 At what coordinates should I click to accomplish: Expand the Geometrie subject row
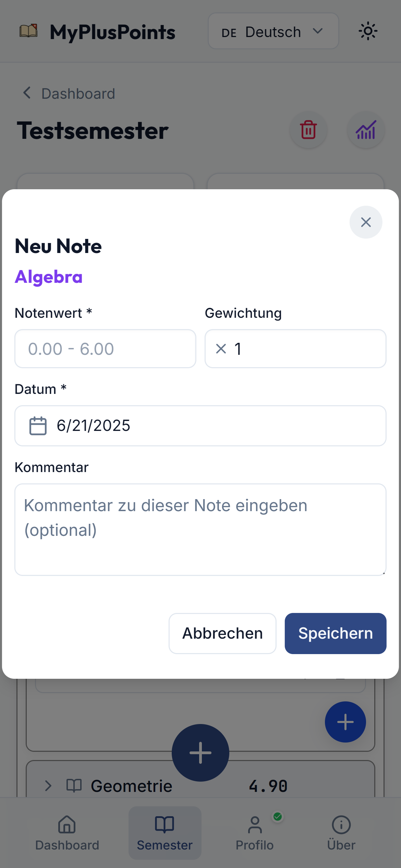[48, 785]
